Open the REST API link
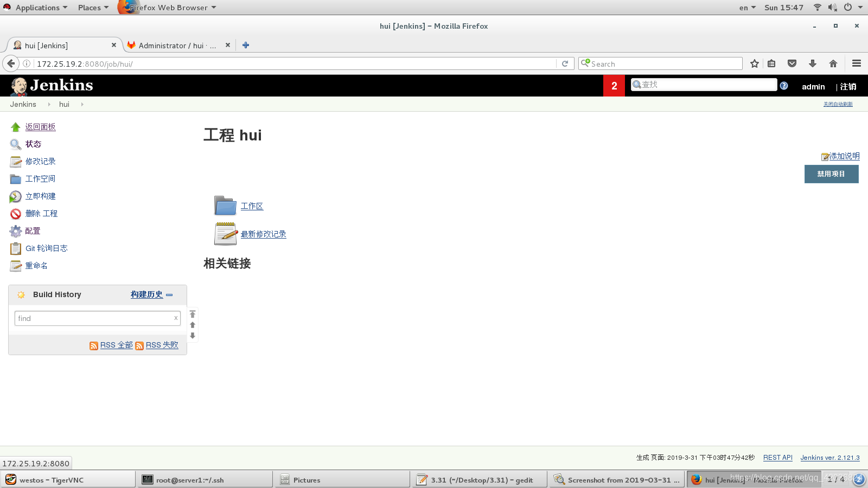This screenshot has height=488, width=868. [x=778, y=458]
